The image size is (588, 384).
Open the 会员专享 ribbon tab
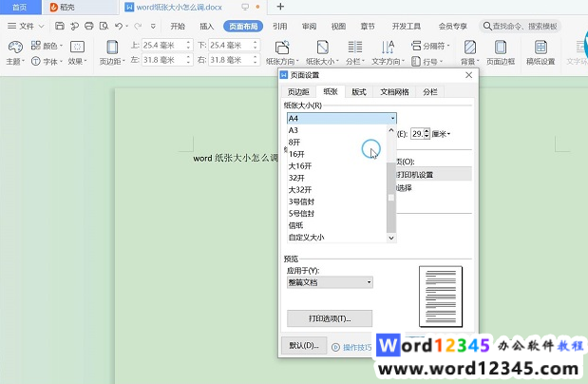click(x=452, y=26)
